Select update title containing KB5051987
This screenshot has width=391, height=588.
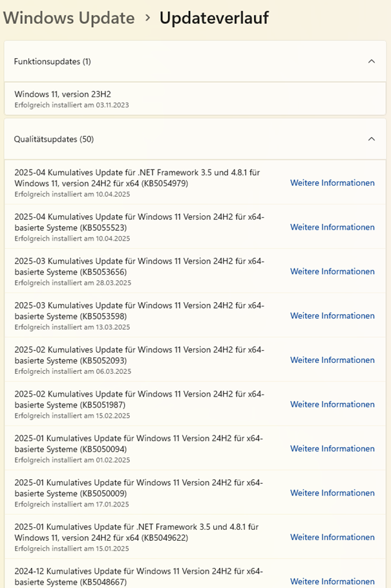[140, 399]
